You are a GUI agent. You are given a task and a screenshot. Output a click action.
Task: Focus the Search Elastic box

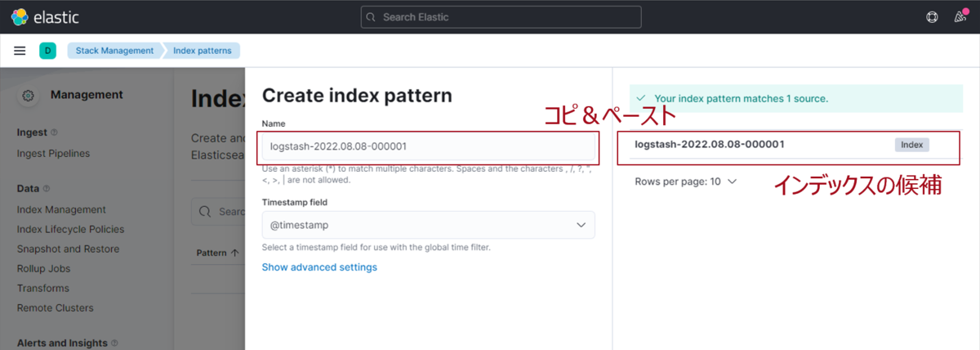point(501,17)
